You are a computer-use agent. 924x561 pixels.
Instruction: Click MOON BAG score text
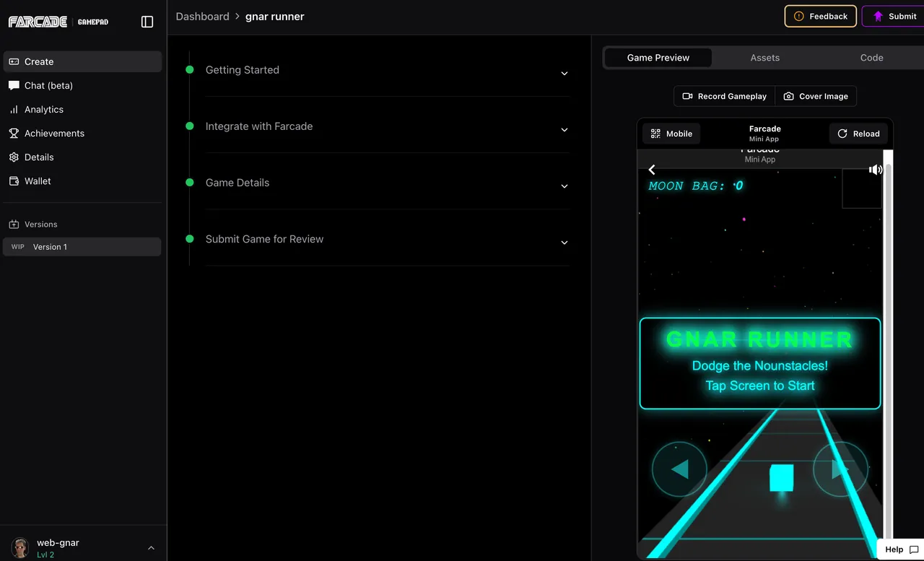click(x=696, y=186)
